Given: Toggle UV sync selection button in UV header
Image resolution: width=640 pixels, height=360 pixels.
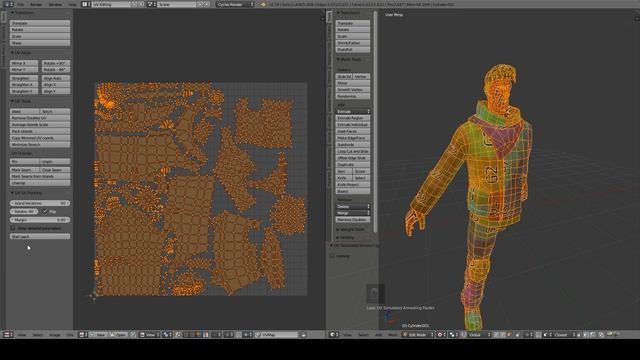Looking at the screenshot, I should pyautogui.click(x=178, y=335).
